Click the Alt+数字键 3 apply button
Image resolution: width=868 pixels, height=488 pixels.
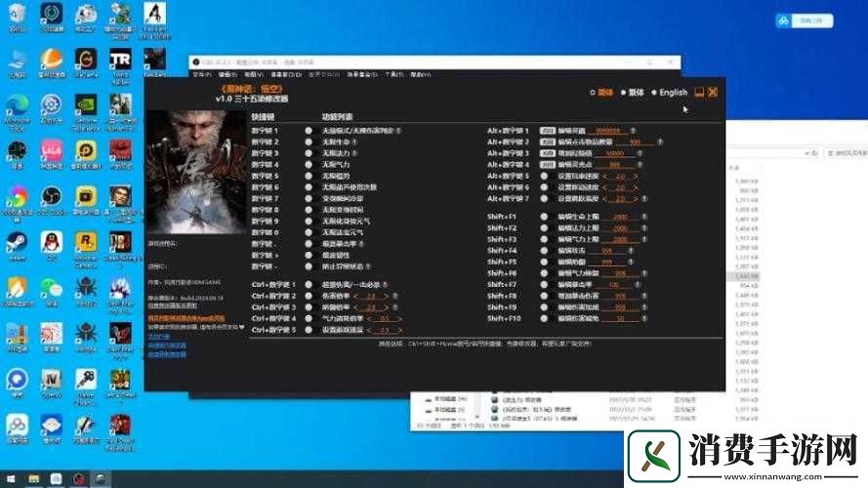point(548,153)
